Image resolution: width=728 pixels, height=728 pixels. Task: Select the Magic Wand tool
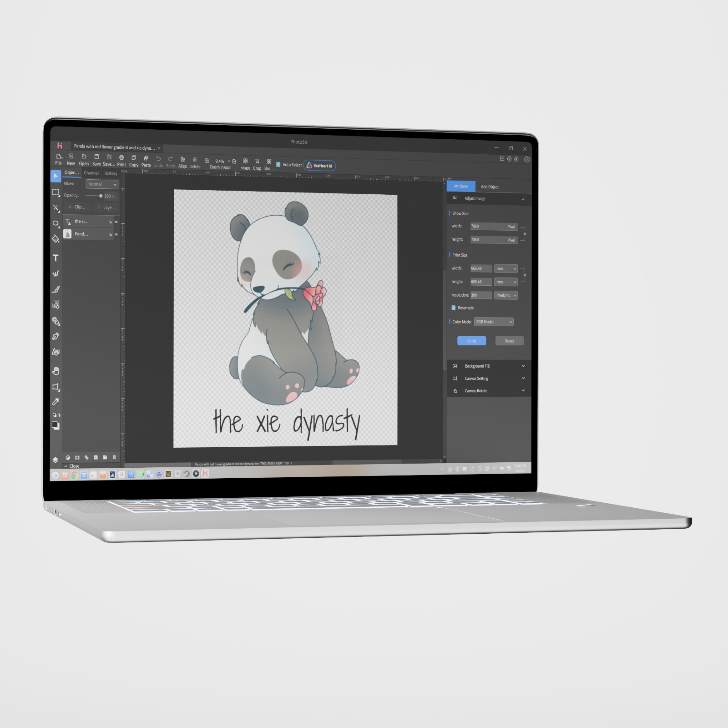56,208
